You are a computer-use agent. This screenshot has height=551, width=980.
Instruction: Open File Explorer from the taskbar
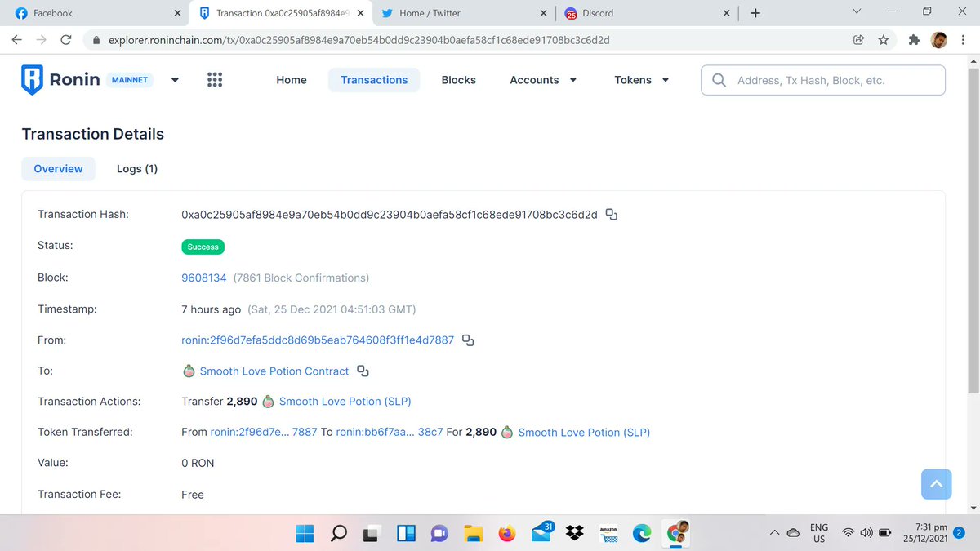click(x=473, y=534)
